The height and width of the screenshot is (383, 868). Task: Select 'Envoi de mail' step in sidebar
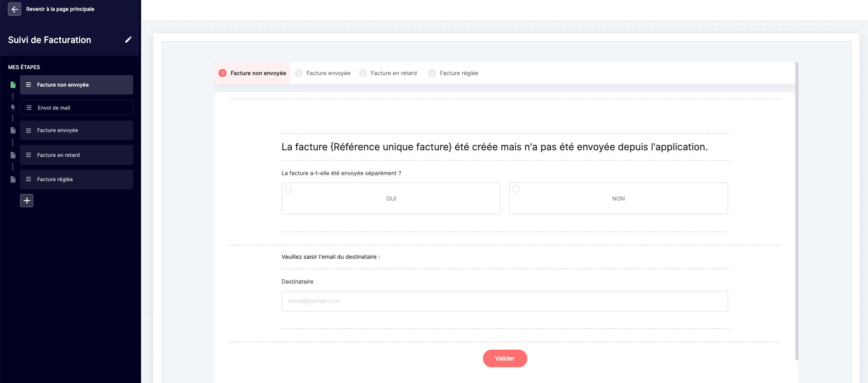coord(77,108)
